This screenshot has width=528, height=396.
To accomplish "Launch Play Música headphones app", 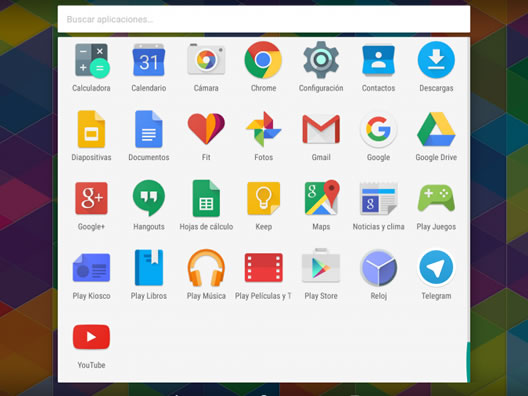I will [206, 268].
